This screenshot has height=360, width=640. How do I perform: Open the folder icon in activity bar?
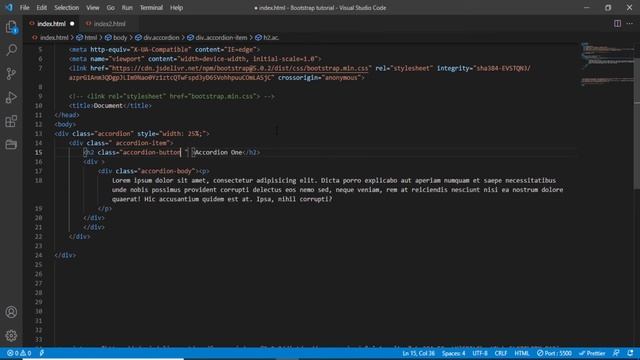[11, 144]
